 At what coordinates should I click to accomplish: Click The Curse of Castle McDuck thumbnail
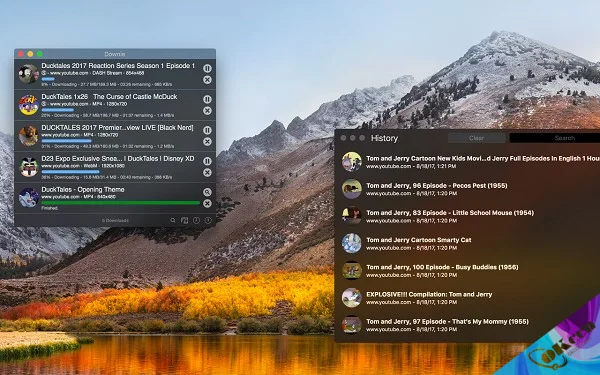point(29,105)
